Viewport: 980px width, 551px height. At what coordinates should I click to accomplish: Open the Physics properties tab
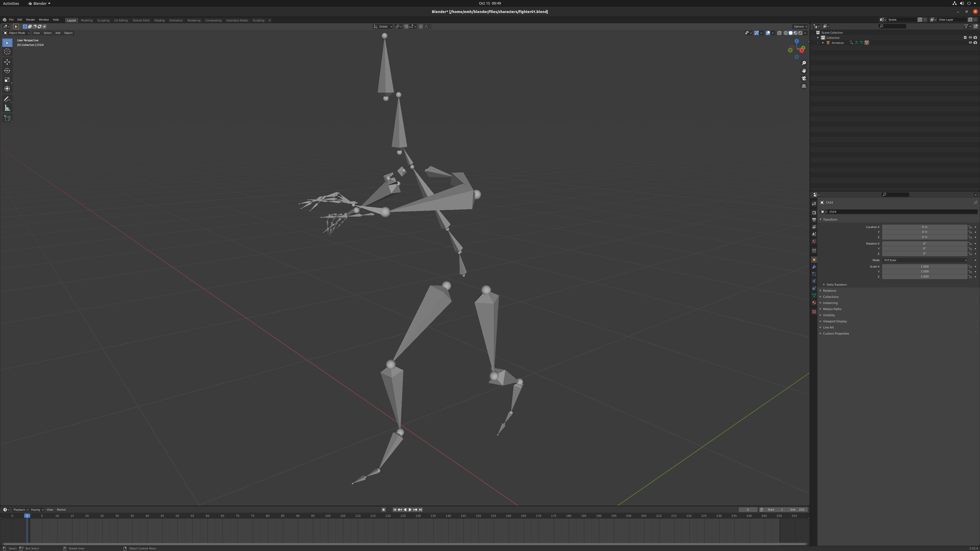814,281
